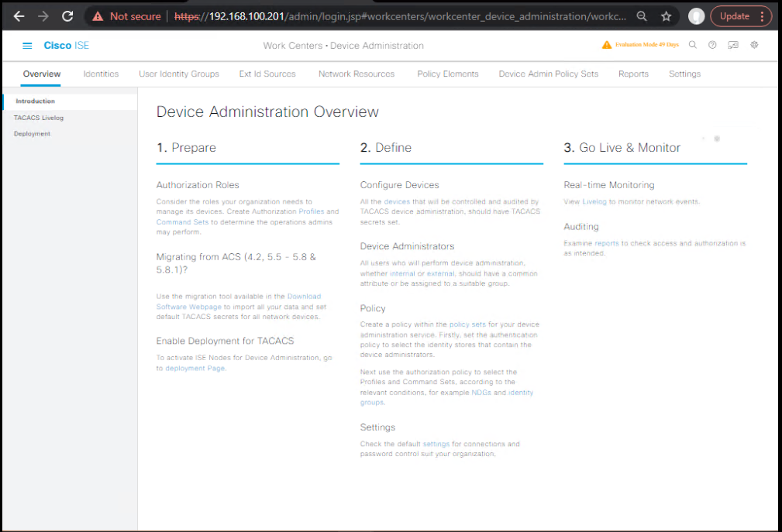The width and height of the screenshot is (782, 532).
Task: Click the browser forward arrow
Action: [43, 16]
